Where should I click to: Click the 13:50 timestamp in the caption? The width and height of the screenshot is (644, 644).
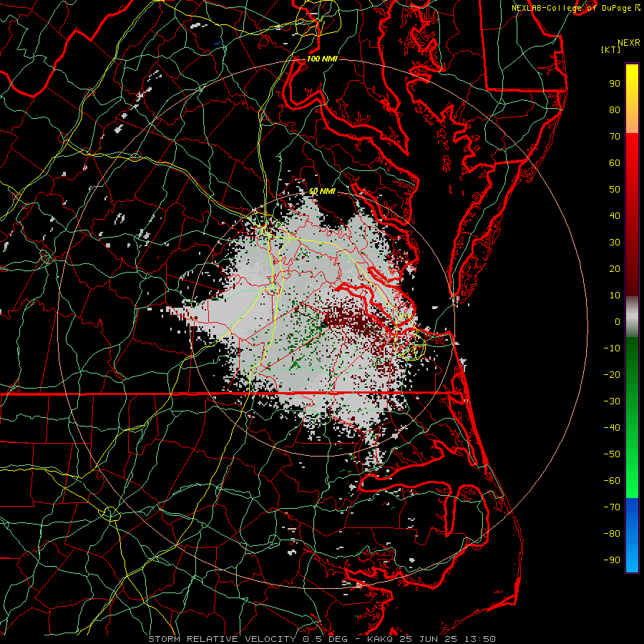coord(480,639)
